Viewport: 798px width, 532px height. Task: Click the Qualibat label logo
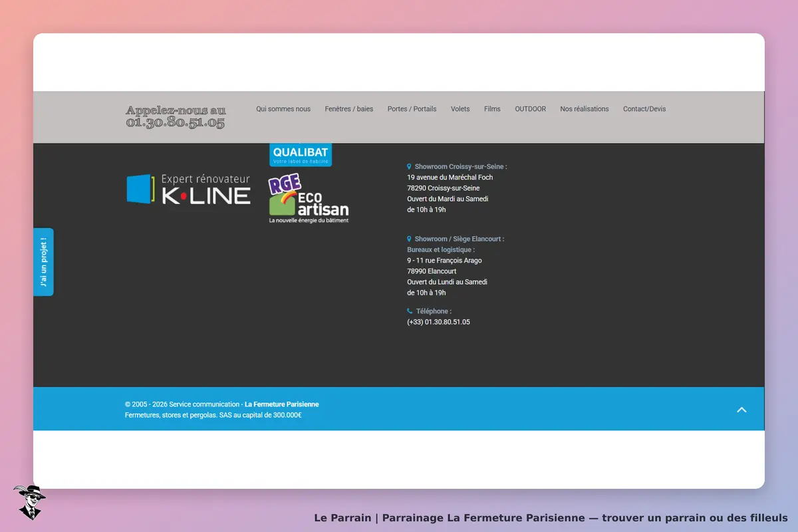[x=301, y=155]
